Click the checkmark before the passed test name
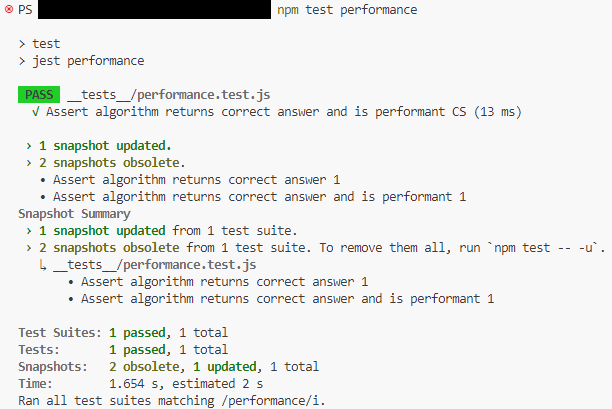The height and width of the screenshot is (409, 612). click(x=36, y=112)
